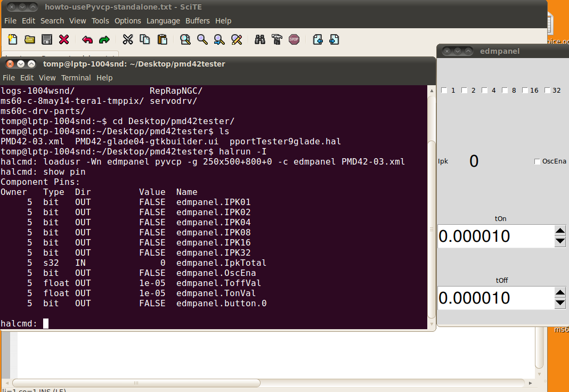The image size is (569, 392).
Task: Check the Ipk 1 checkbox in edmpanel
Action: tap(444, 91)
